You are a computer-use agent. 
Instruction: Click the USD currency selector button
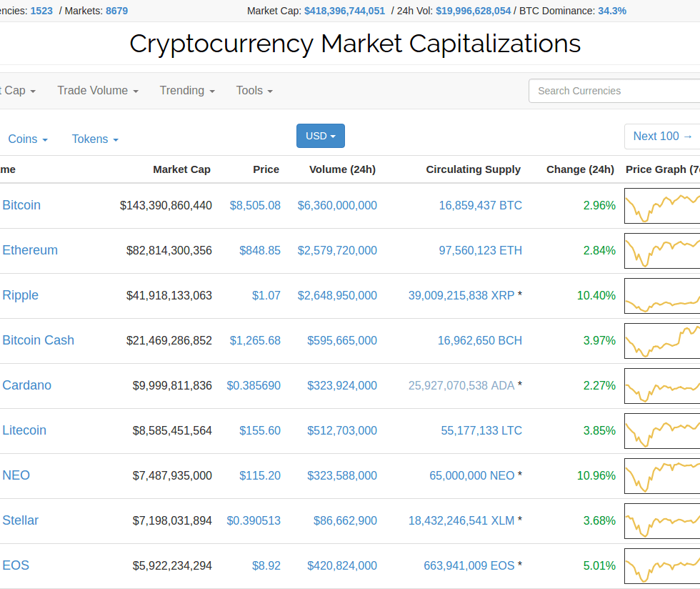tap(320, 136)
